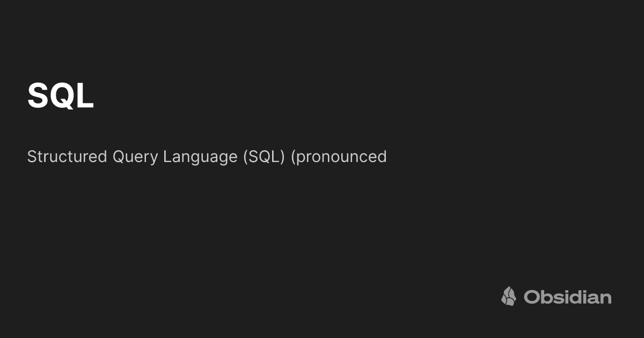Select the large SQL heading
This screenshot has width=644, height=338.
pos(61,96)
